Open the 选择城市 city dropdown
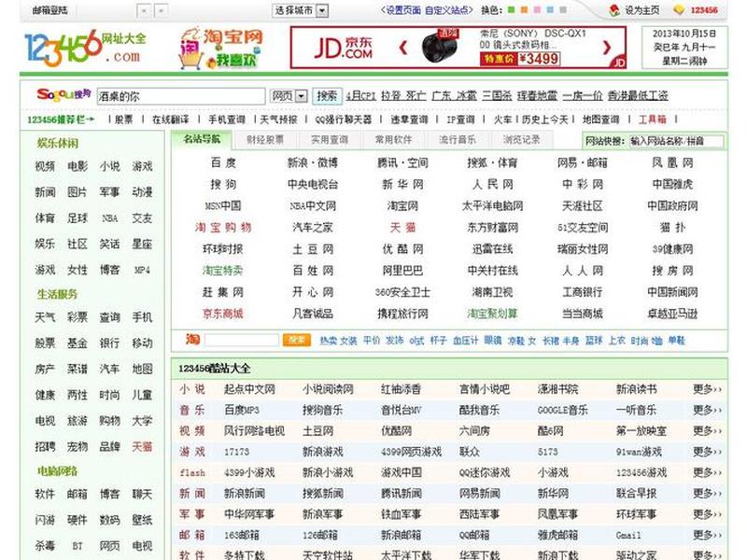Viewport: 747px width, 560px height. pos(300,10)
